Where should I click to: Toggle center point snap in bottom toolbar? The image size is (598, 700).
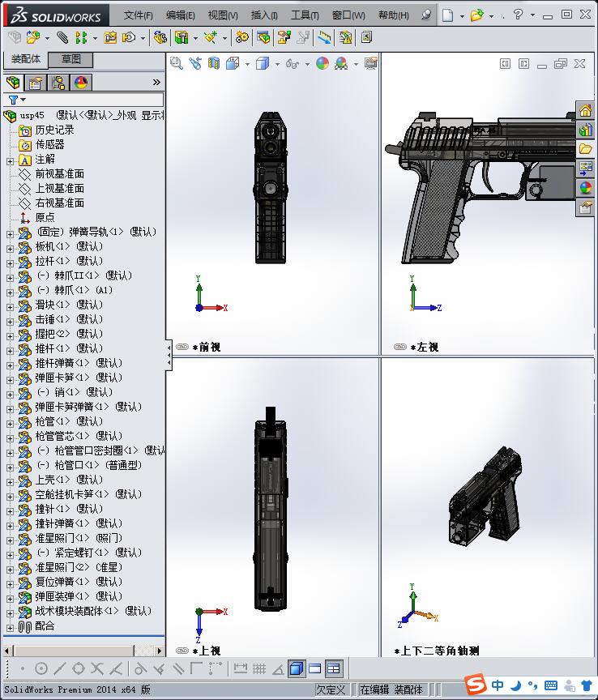41,668
